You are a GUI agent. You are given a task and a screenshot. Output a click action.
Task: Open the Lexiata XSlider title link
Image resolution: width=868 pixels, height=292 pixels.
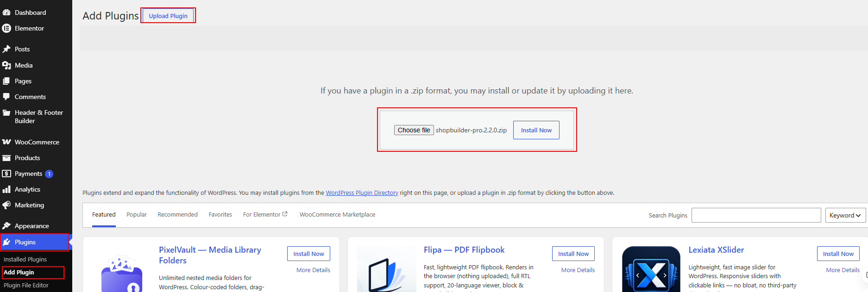click(716, 250)
